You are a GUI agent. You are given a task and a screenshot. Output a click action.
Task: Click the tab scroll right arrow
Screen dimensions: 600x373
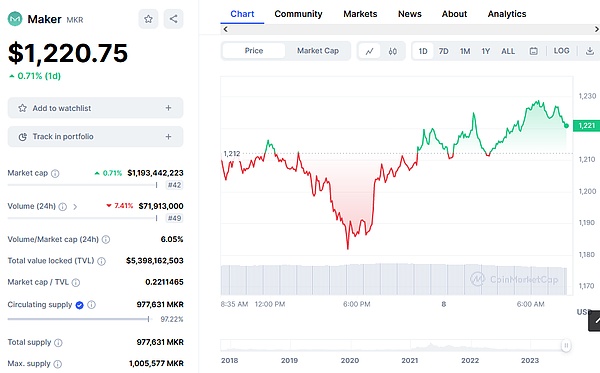coord(596,29)
